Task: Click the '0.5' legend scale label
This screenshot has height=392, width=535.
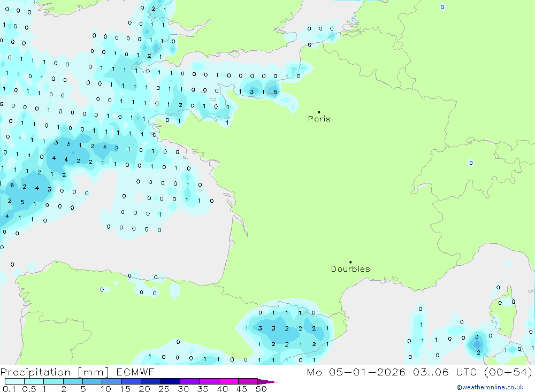Action: (x=29, y=389)
